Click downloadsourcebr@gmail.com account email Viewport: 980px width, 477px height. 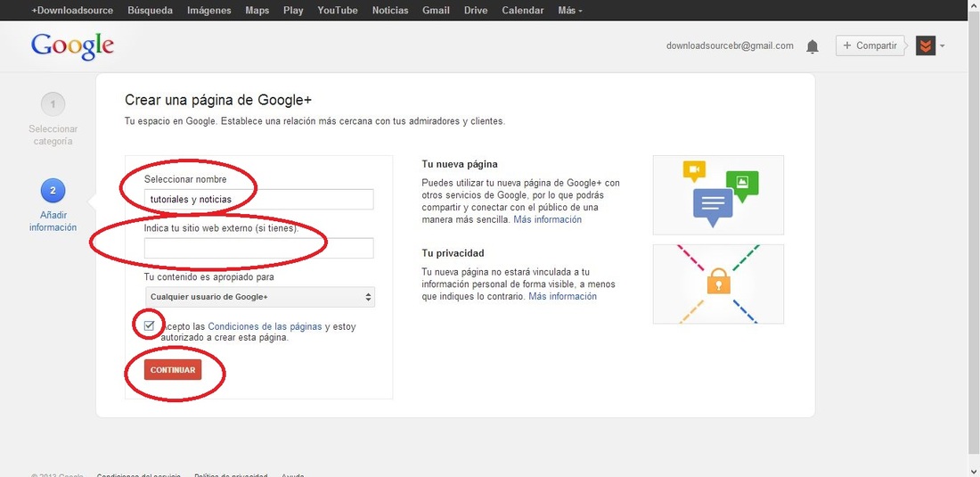(730, 45)
